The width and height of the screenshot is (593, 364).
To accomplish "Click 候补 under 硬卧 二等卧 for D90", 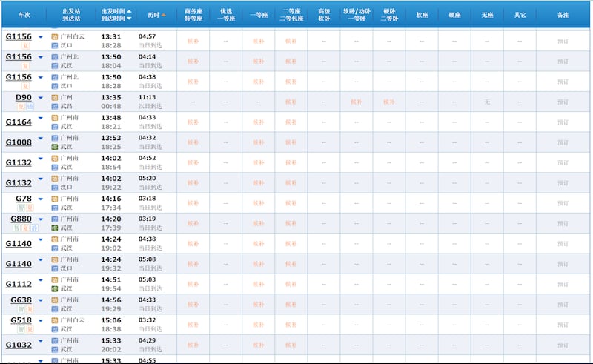I will [389, 102].
